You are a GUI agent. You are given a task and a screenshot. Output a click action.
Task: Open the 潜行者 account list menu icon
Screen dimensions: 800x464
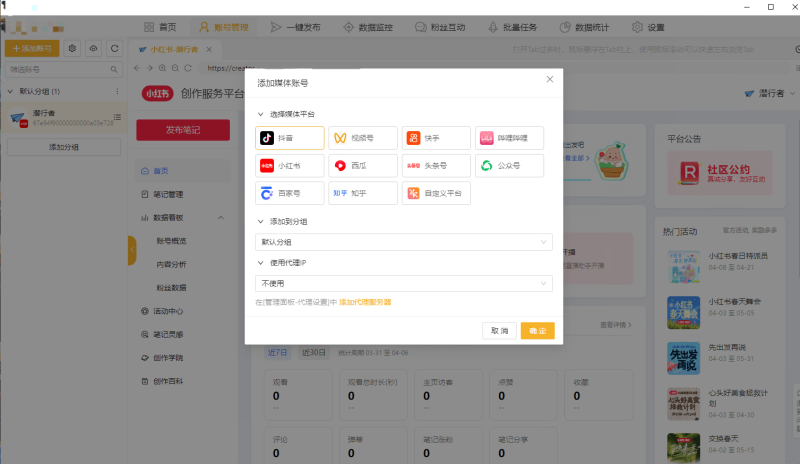click(117, 117)
